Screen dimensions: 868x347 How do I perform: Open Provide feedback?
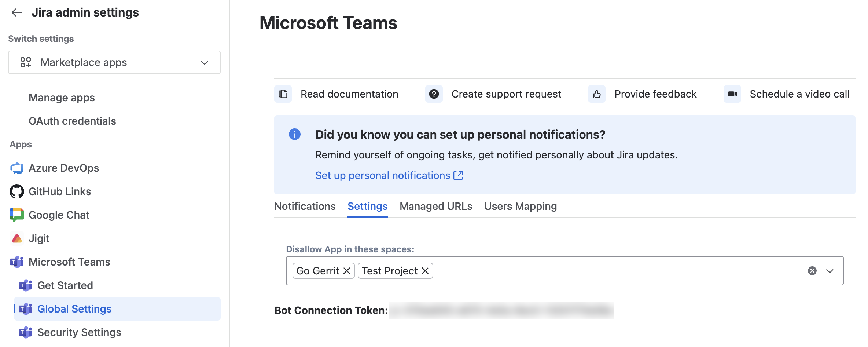655,94
